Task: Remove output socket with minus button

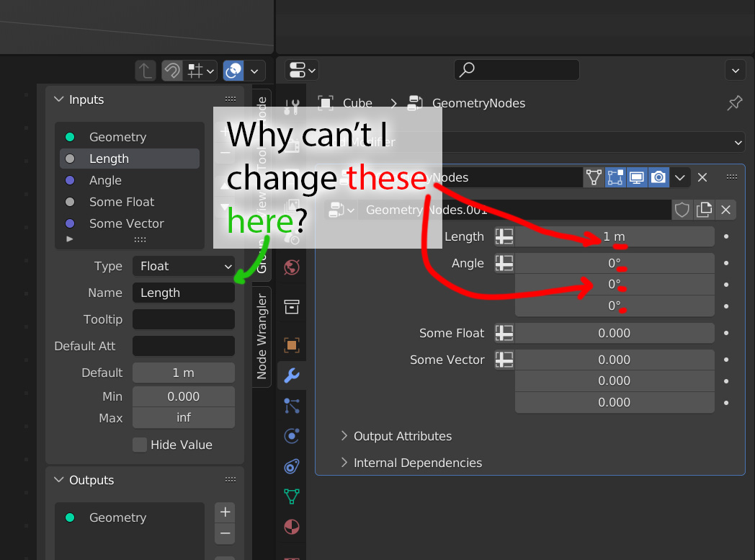Action: [x=225, y=533]
